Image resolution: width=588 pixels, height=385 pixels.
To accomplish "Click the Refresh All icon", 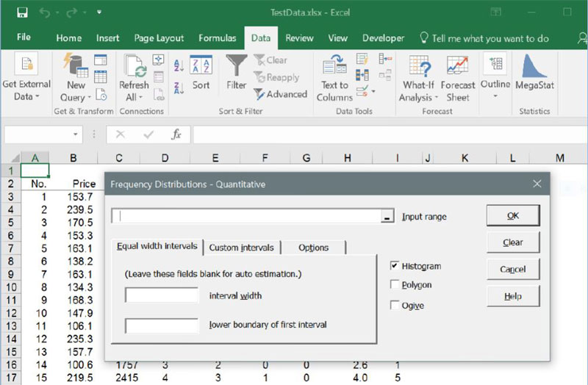I will click(x=135, y=66).
